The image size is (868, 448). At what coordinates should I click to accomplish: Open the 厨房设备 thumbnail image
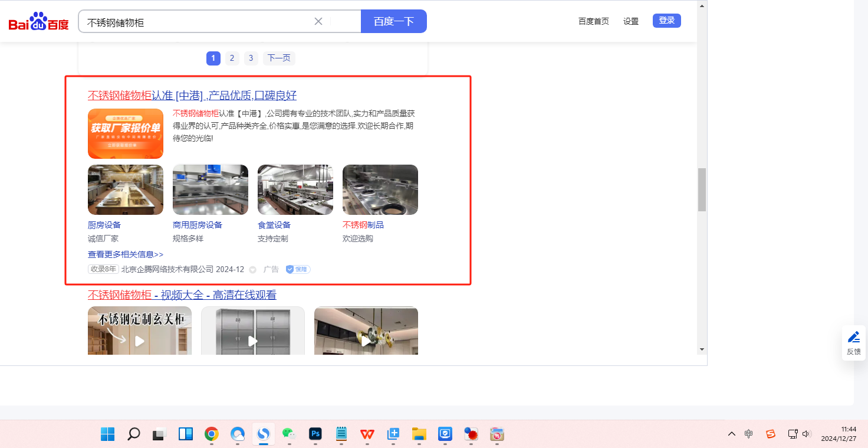(126, 189)
